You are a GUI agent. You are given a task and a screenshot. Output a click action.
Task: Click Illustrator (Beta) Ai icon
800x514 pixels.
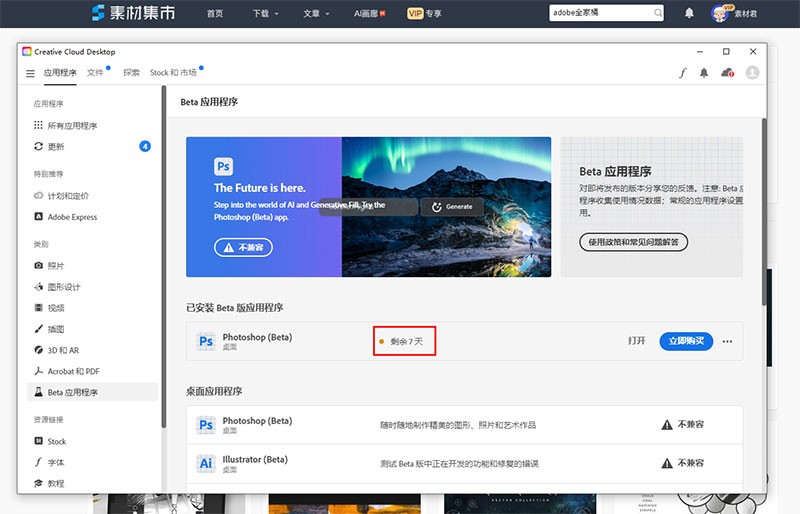coord(206,463)
